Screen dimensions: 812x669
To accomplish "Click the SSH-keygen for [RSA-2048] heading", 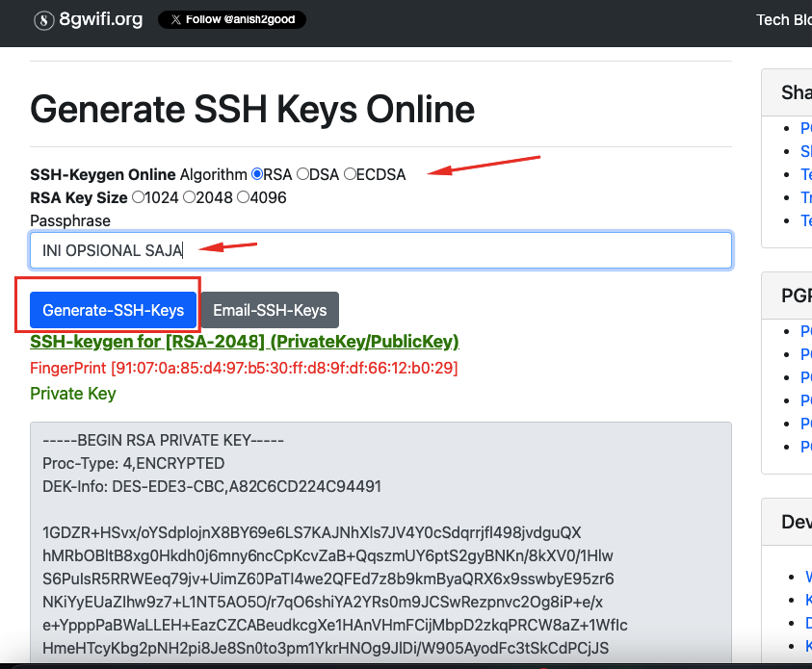I will [245, 342].
